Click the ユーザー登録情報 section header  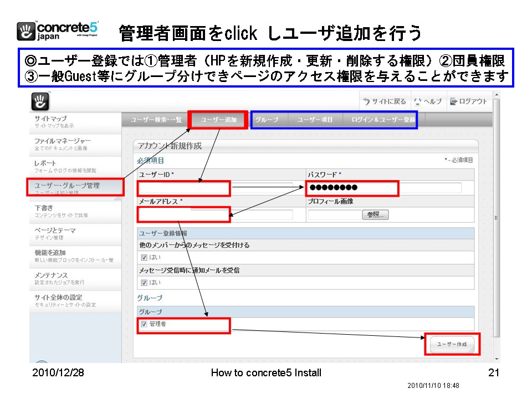click(x=306, y=233)
